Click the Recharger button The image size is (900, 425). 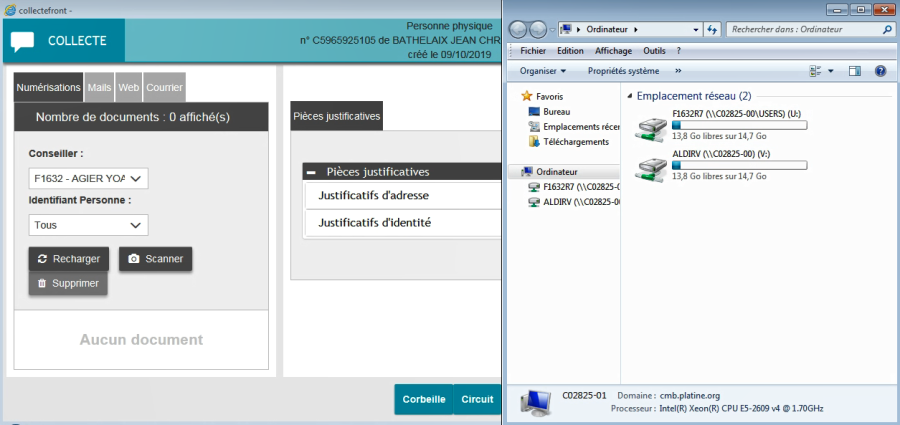point(69,259)
